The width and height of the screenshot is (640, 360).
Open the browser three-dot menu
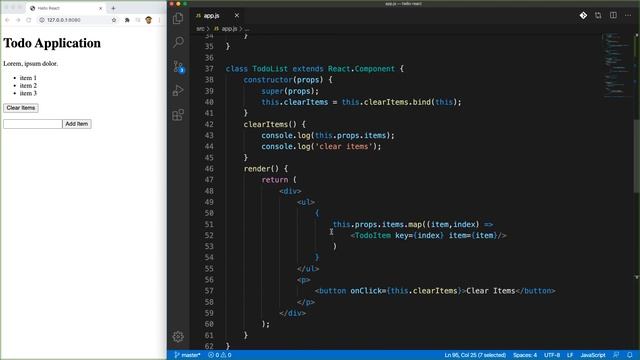tap(160, 20)
